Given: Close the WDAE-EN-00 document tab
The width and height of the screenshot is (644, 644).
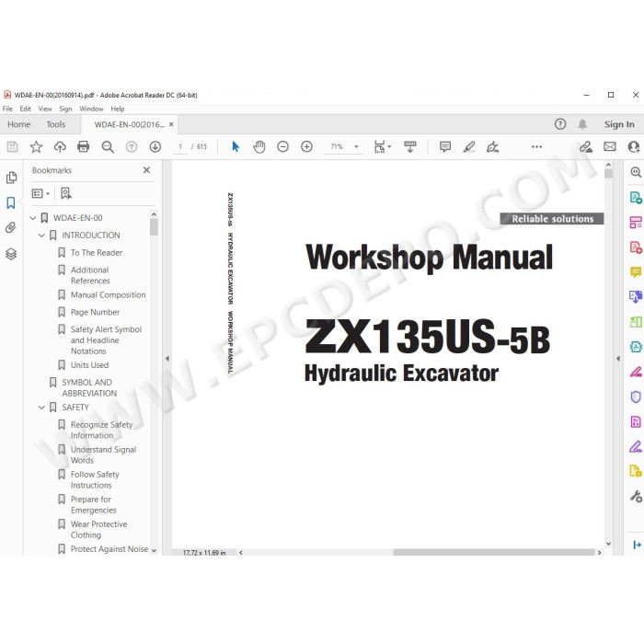Looking at the screenshot, I should [171, 124].
